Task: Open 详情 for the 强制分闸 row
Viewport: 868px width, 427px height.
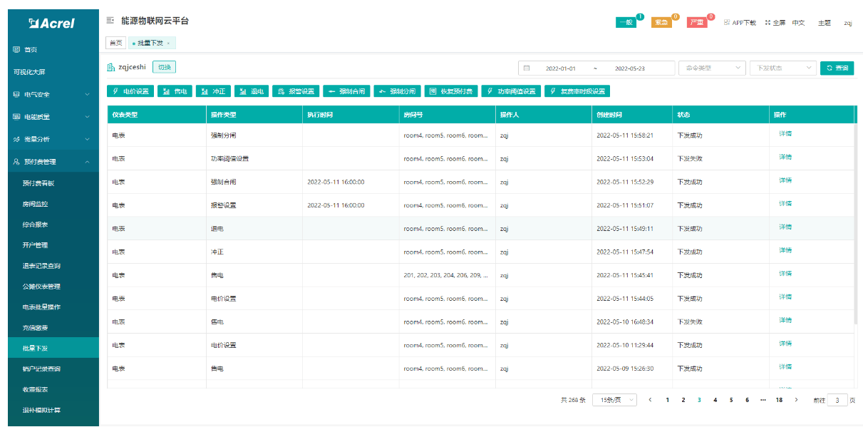Action: coord(785,133)
